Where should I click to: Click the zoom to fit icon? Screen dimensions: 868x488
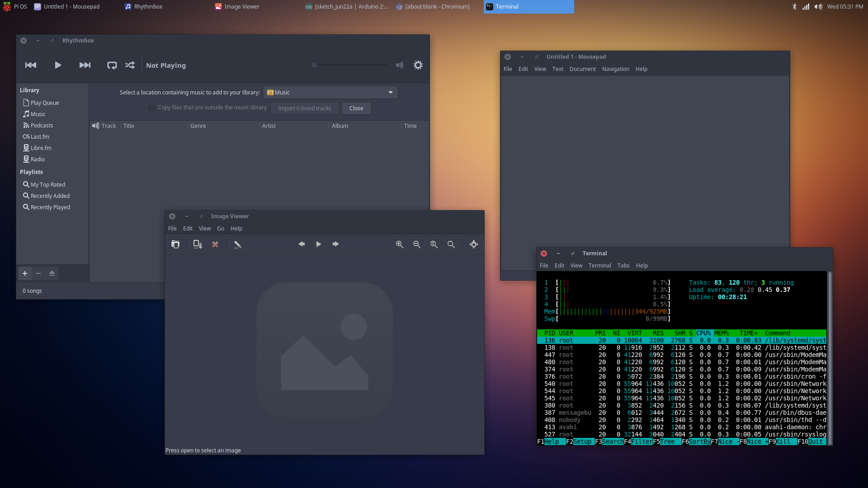coord(451,244)
